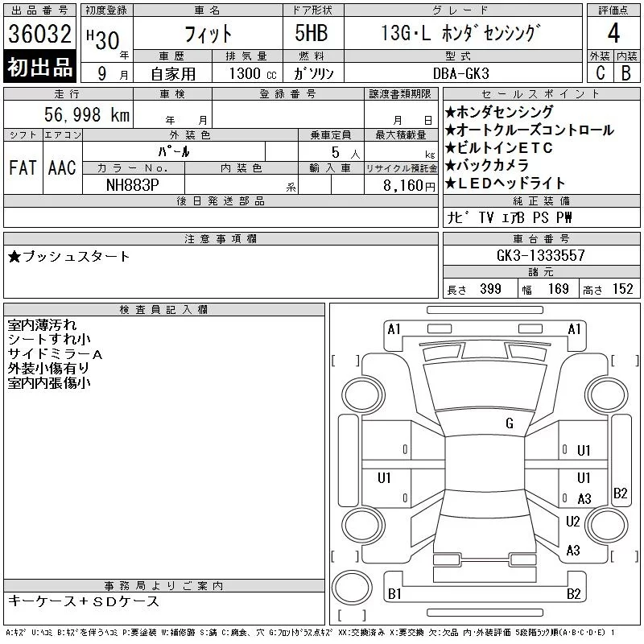Select sales point ★ホンダセンシング
The width and height of the screenshot is (644, 644).
pos(499,112)
